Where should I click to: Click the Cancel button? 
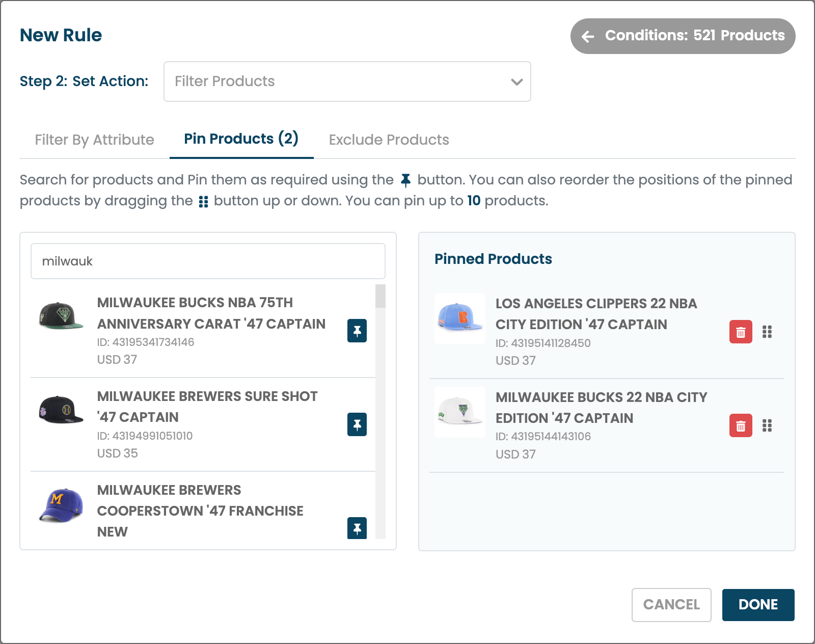click(x=671, y=605)
